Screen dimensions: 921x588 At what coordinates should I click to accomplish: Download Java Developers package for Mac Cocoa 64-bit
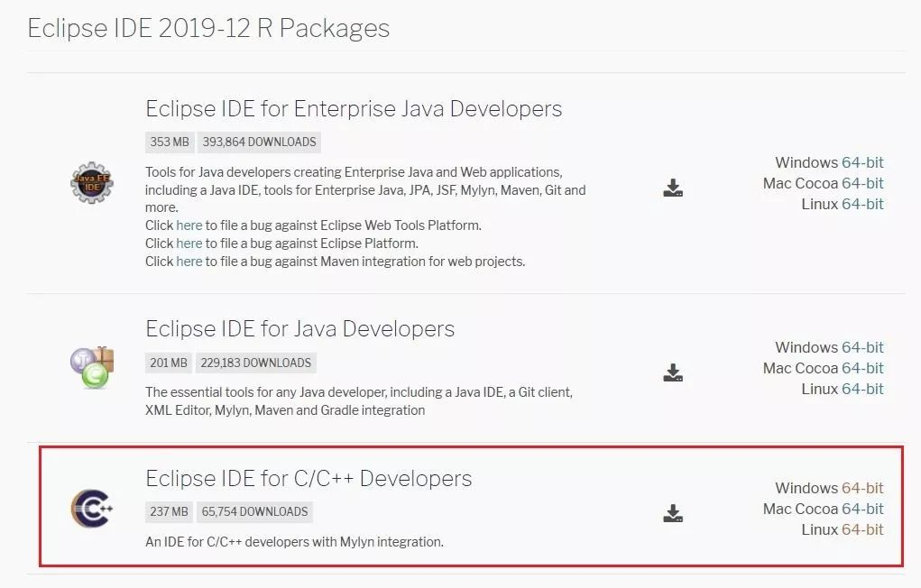click(x=862, y=368)
